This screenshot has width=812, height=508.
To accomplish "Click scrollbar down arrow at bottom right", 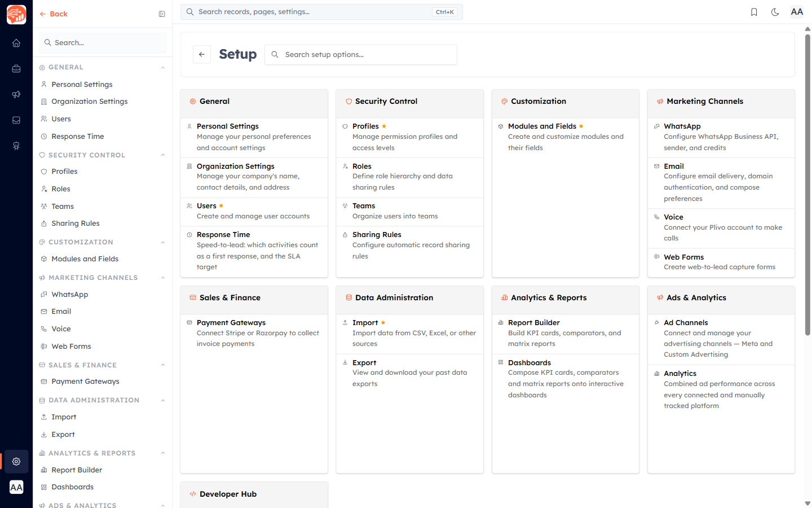I will pos(807,503).
